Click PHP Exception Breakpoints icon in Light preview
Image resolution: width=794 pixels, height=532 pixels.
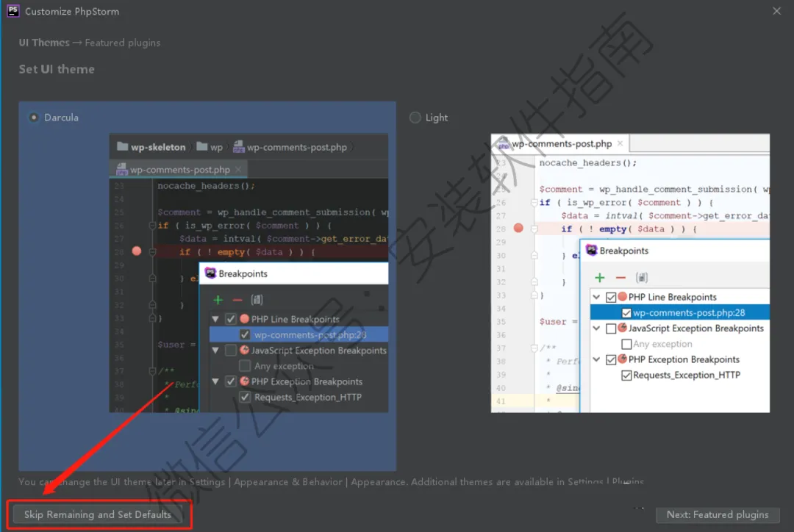pos(623,359)
